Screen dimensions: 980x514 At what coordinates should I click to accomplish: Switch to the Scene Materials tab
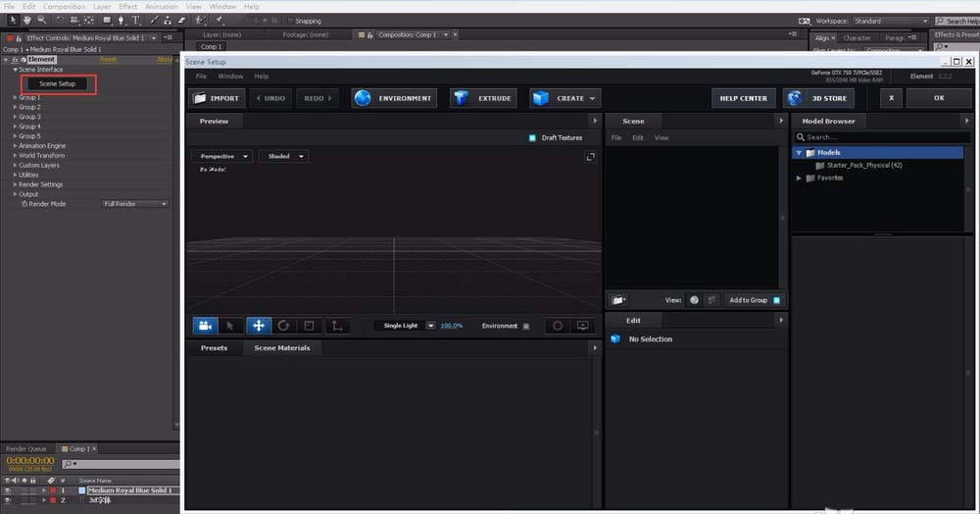pyautogui.click(x=282, y=347)
